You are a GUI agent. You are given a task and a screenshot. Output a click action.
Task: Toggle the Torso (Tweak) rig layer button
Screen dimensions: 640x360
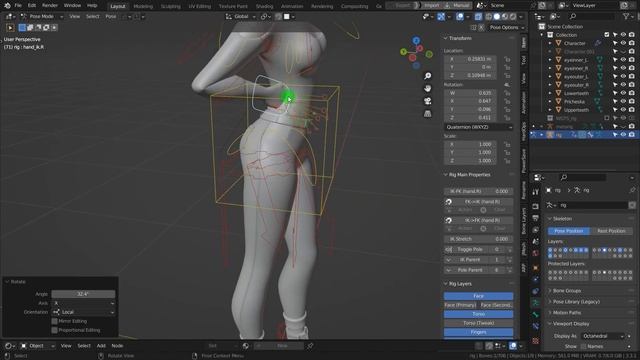pyautogui.click(x=478, y=323)
